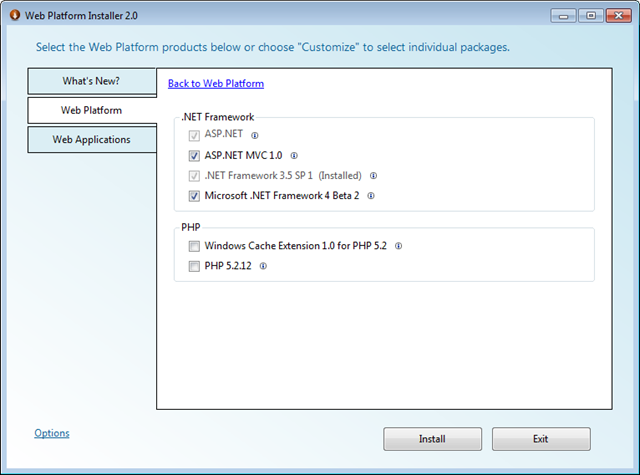This screenshot has width=640, height=475.
Task: Uncheck Microsoft .NET Framework 4 Beta 2
Action: pos(194,196)
